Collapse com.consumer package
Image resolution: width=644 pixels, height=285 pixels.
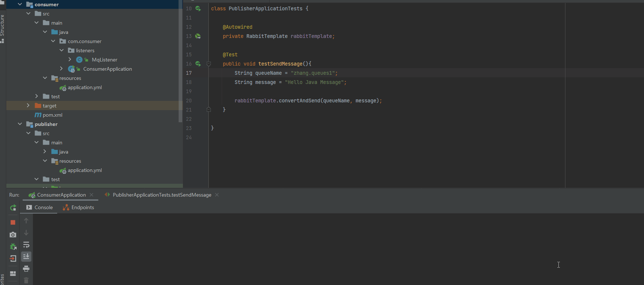pyautogui.click(x=53, y=41)
